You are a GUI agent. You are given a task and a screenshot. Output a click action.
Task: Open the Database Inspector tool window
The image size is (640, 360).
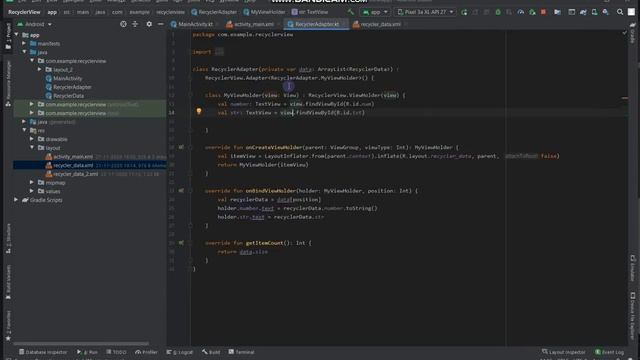click(43, 352)
